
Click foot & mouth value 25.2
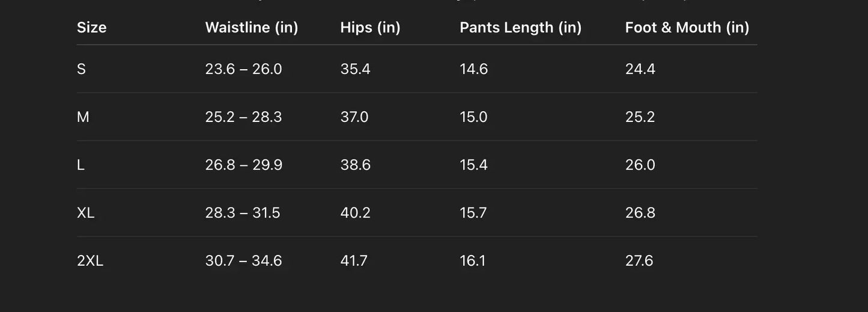(x=640, y=117)
